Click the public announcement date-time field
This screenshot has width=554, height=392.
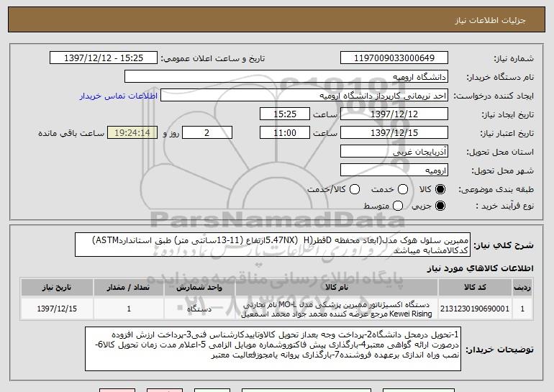[x=104, y=58]
